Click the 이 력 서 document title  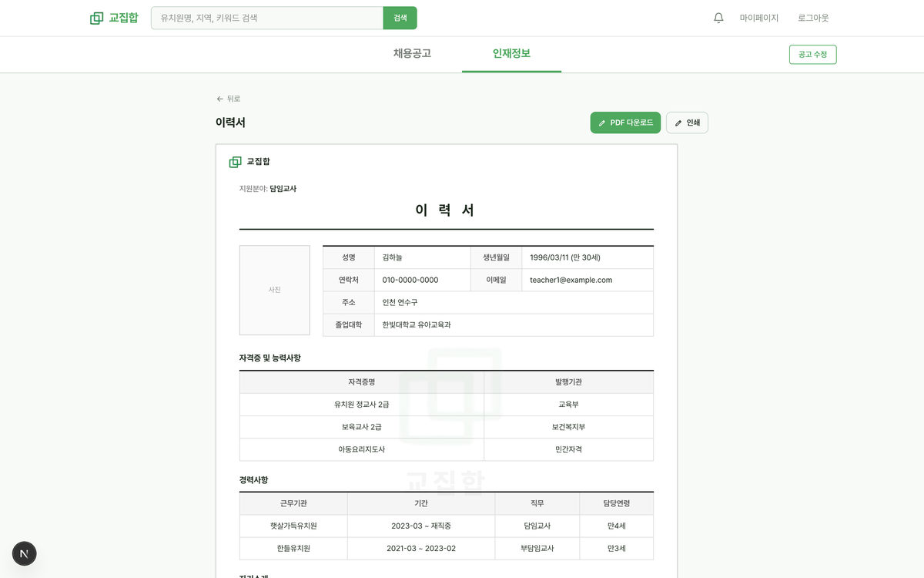[446, 210]
